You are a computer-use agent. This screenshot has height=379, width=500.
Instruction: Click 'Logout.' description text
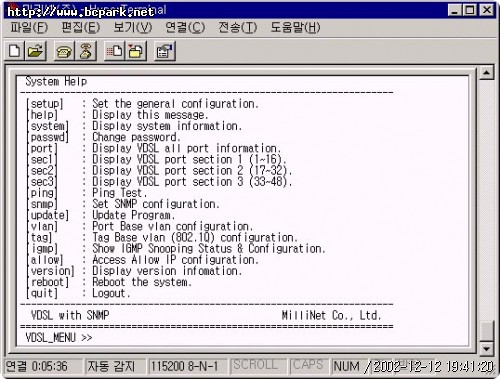coord(111,294)
